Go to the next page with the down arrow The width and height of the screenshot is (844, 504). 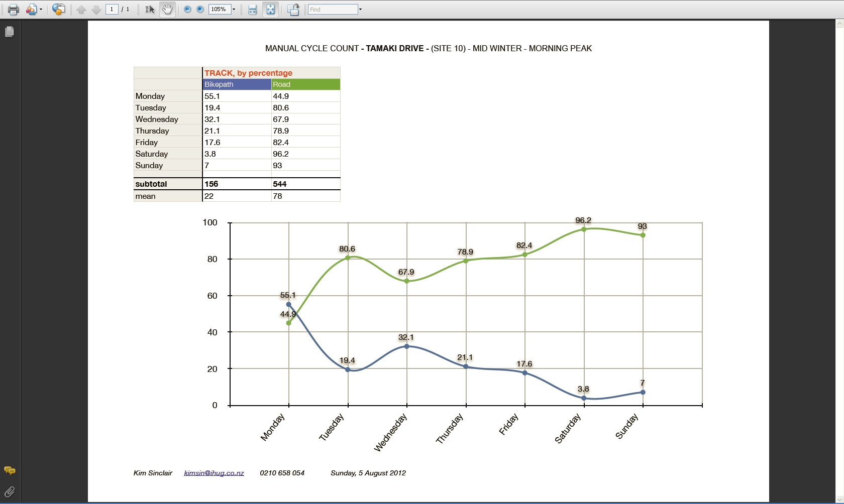click(96, 10)
